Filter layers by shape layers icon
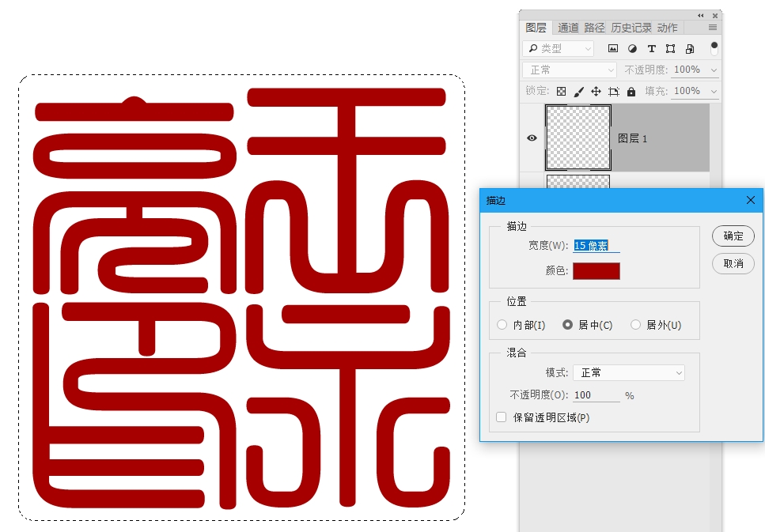The height and width of the screenshot is (532, 765). [x=670, y=49]
